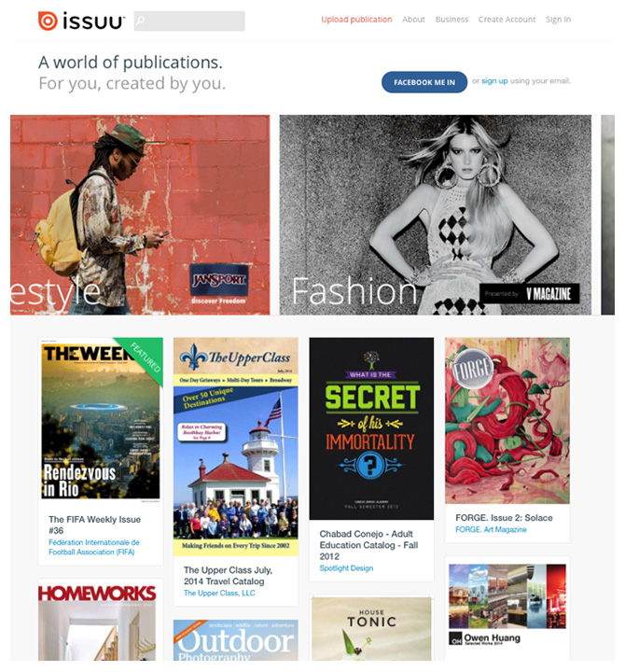Click the Sign In link
This screenshot has width=625, height=672.
[x=558, y=20]
